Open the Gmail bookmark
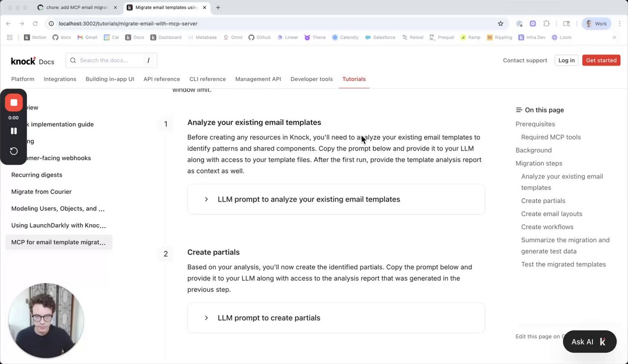This screenshot has height=364, width=628. [x=87, y=37]
